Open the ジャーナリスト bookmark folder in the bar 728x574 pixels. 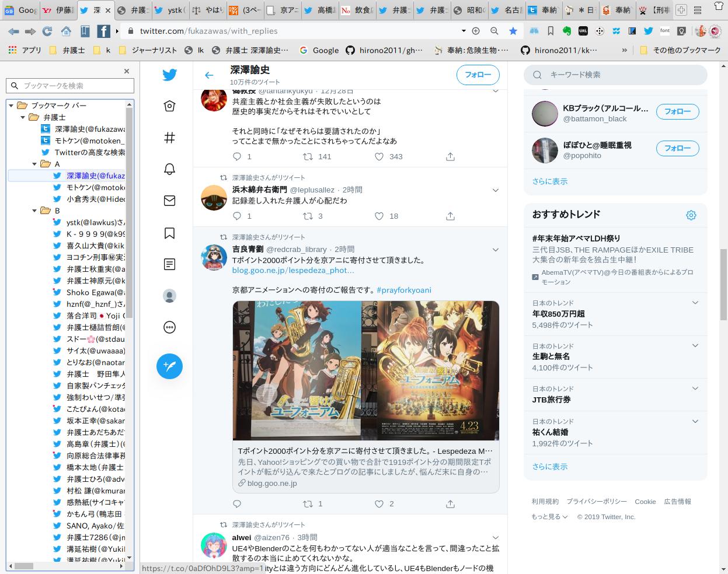pyautogui.click(x=148, y=50)
